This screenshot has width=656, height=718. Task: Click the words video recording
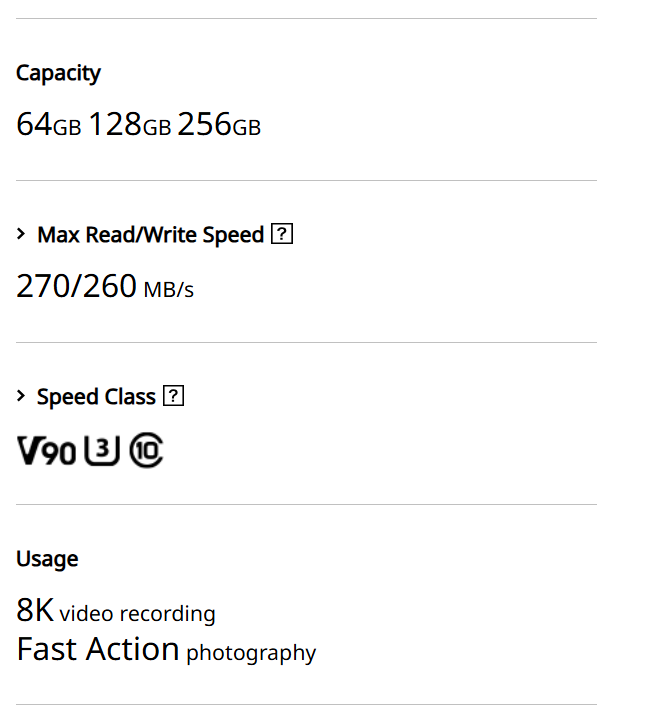click(137, 613)
